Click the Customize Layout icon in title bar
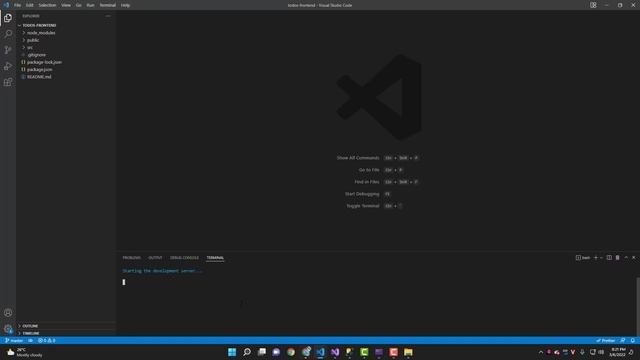This screenshot has width=640, height=360. (593, 5)
